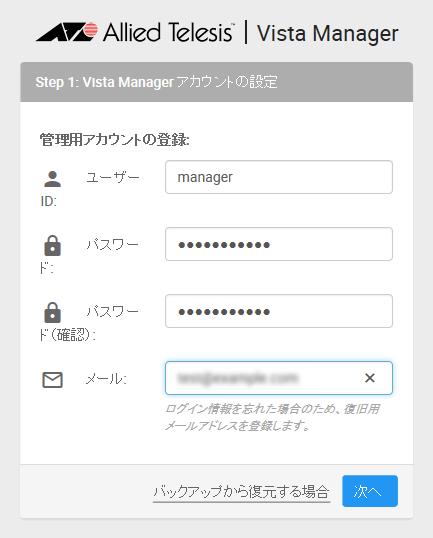Select the password confirmation input field
This screenshot has height=538, width=433.
[279, 311]
